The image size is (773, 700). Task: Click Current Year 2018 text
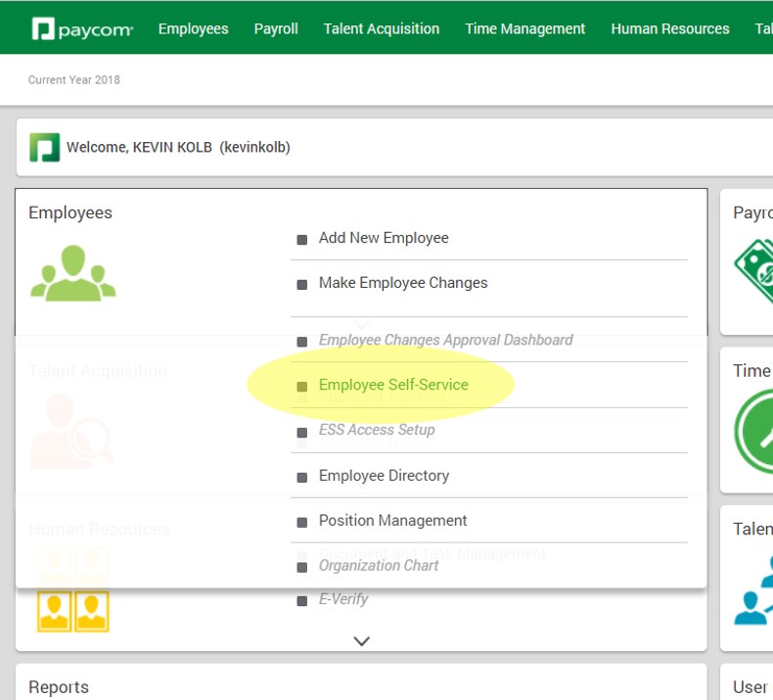click(74, 80)
